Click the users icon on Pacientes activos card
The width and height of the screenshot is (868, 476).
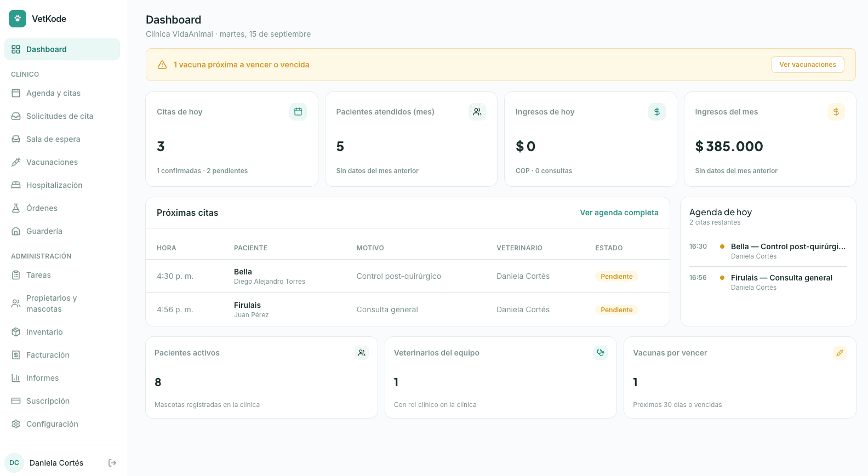pyautogui.click(x=362, y=353)
